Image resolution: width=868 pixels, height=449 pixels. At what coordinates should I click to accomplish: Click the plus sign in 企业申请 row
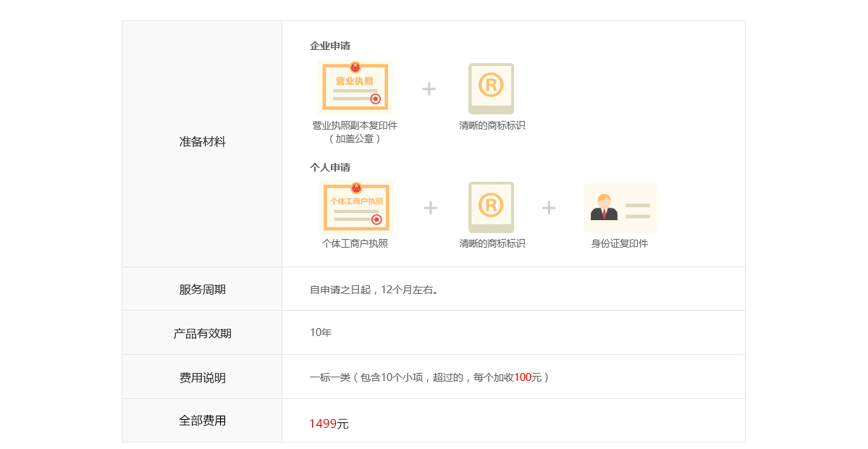(429, 89)
